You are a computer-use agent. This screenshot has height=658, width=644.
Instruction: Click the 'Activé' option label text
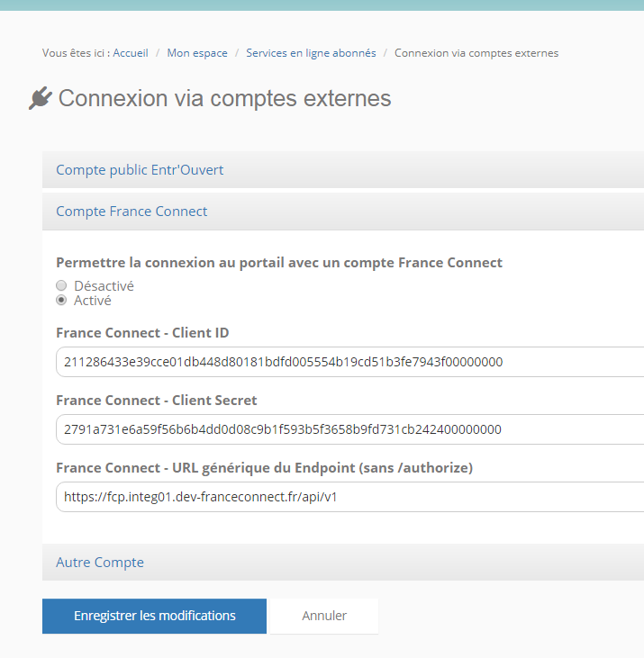pyautogui.click(x=93, y=301)
